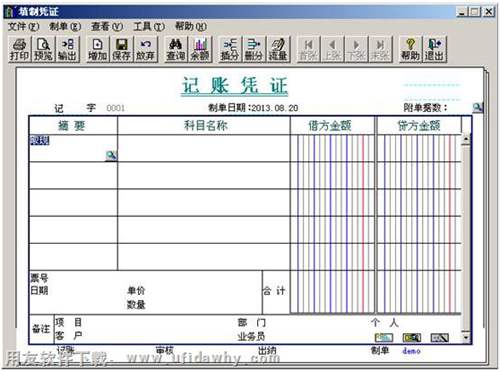Click the 帮助 lightbulb help icon

[410, 49]
